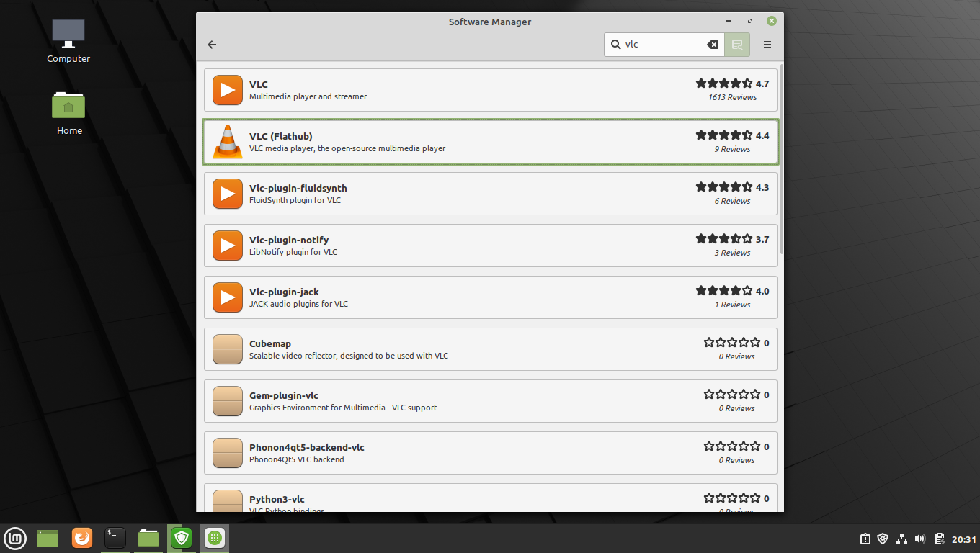Click the 'Cubemap' title

tap(270, 343)
